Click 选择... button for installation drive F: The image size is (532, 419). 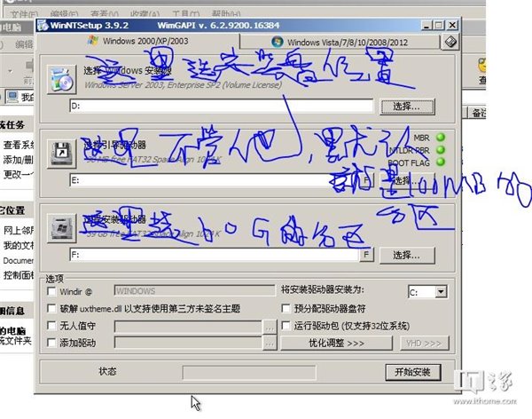407,255
